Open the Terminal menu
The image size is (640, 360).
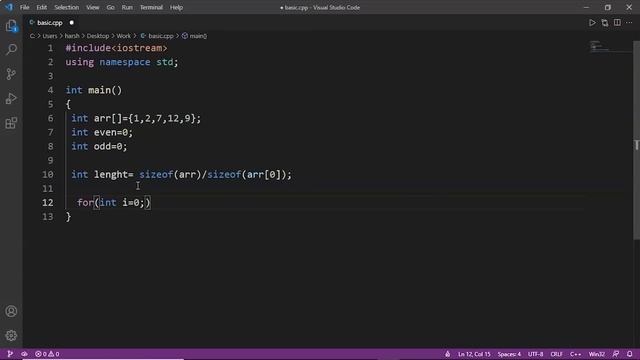(151, 7)
